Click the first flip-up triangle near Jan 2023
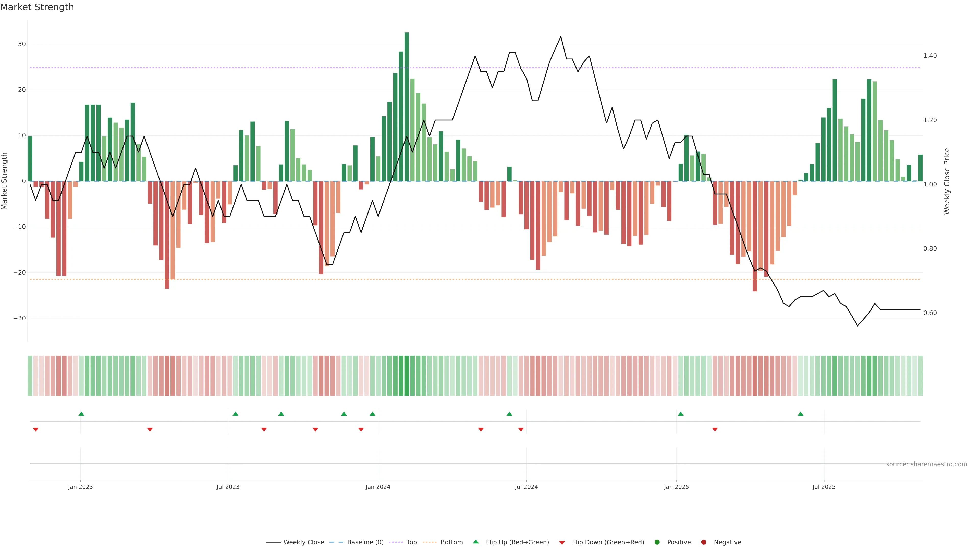This screenshot has height=551, width=980. [81, 414]
